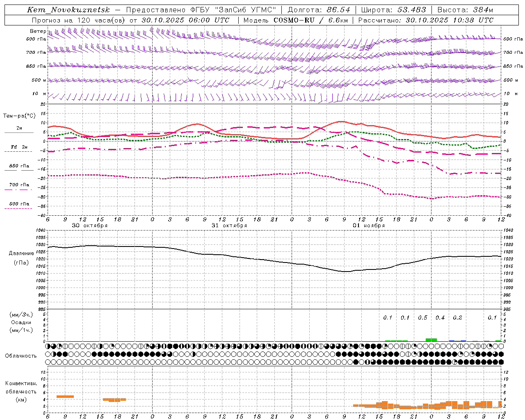Viewport: 525px width, 420px height.
Task: Click the (гПа) unit under Давление
Action: pos(21,262)
